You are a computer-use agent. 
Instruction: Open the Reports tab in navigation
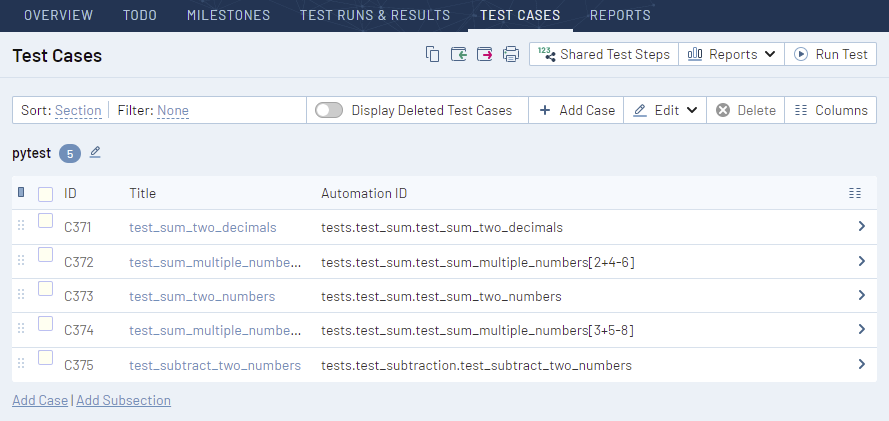click(620, 15)
